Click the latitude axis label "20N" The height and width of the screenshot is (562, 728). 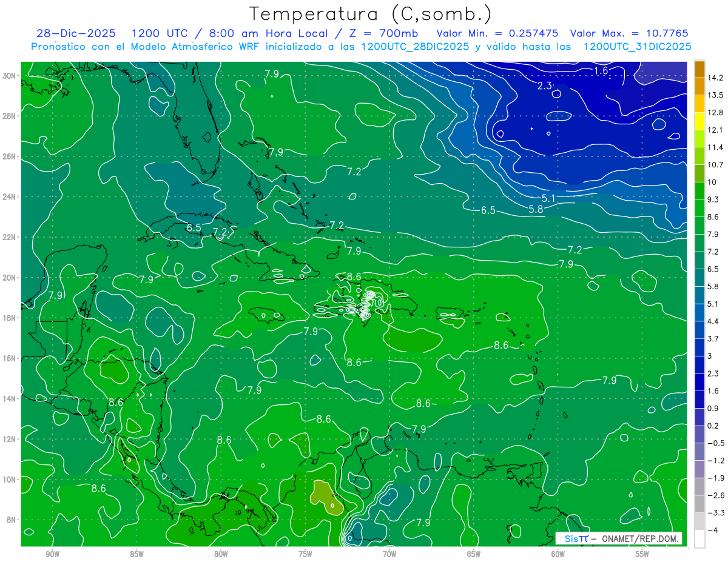(10, 278)
